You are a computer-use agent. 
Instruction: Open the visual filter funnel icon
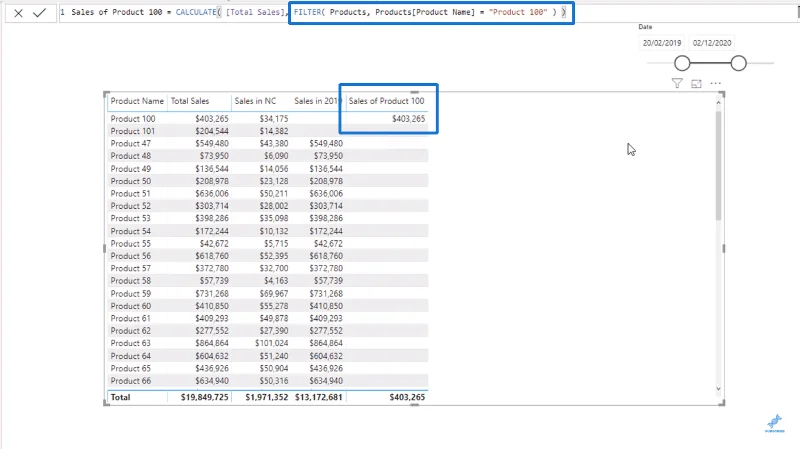(x=677, y=83)
